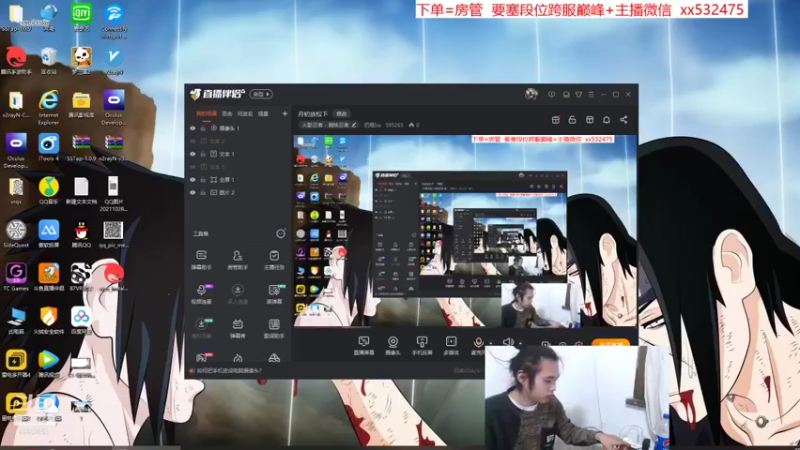Add a 多媒体 media source
The height and width of the screenshot is (450, 800).
coord(451,345)
